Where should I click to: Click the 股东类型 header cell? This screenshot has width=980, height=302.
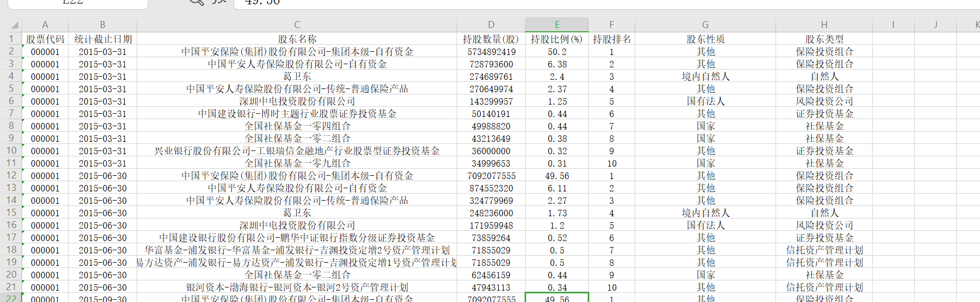pos(824,39)
